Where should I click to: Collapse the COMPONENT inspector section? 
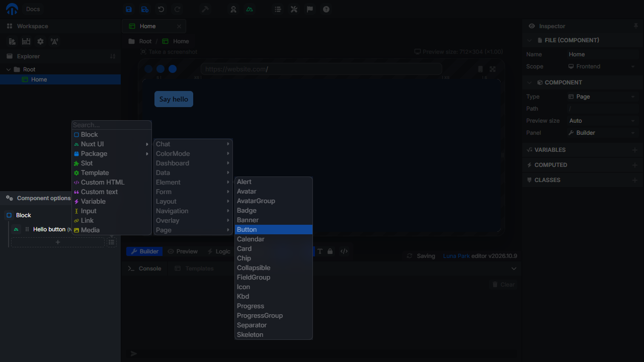coord(529,82)
